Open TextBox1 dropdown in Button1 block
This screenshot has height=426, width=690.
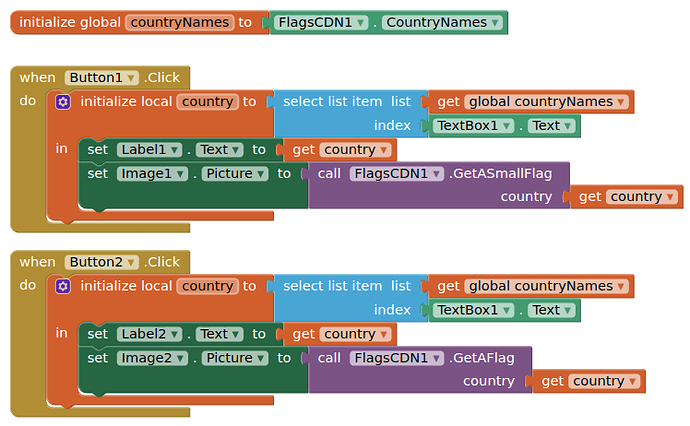(x=473, y=126)
